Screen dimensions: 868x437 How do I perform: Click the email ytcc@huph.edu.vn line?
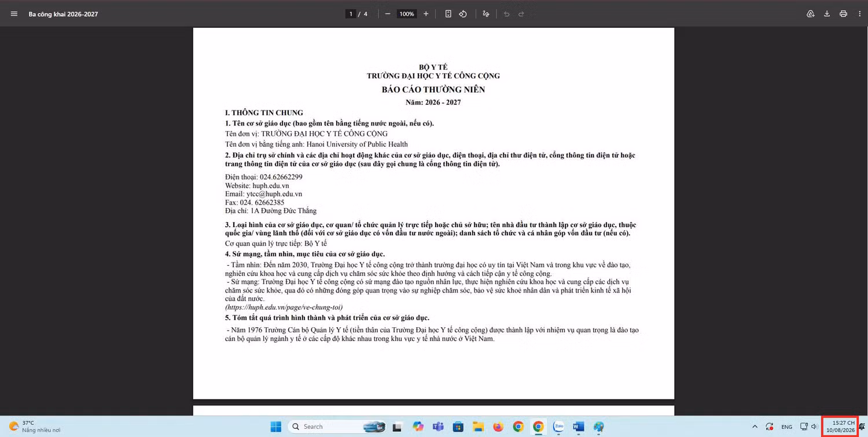click(x=263, y=194)
